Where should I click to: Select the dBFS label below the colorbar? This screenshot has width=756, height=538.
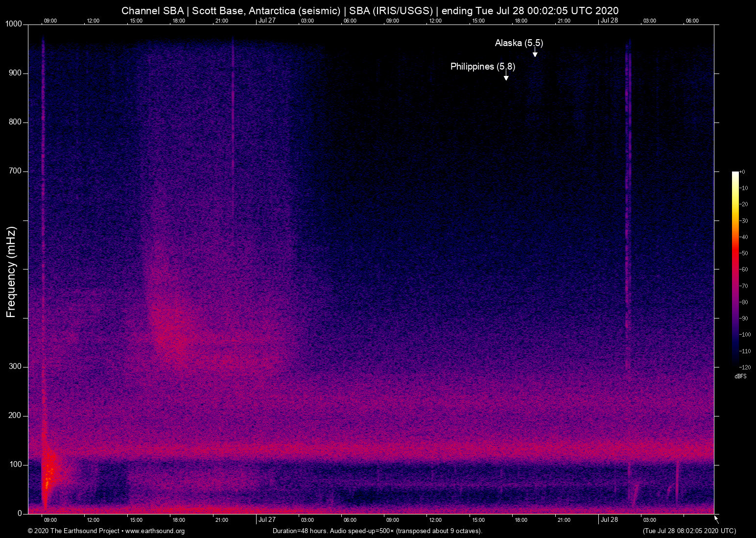(740, 376)
